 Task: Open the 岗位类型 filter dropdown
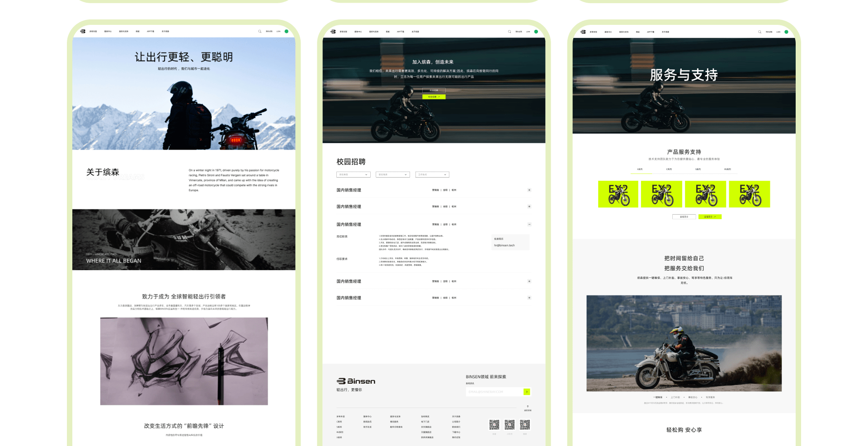click(x=354, y=174)
